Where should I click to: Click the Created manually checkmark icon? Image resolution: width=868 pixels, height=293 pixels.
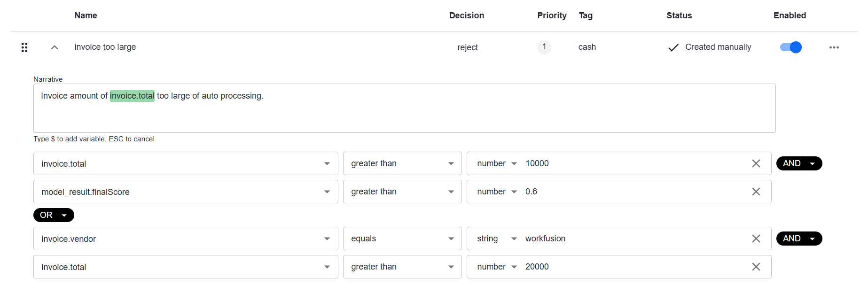(x=673, y=47)
